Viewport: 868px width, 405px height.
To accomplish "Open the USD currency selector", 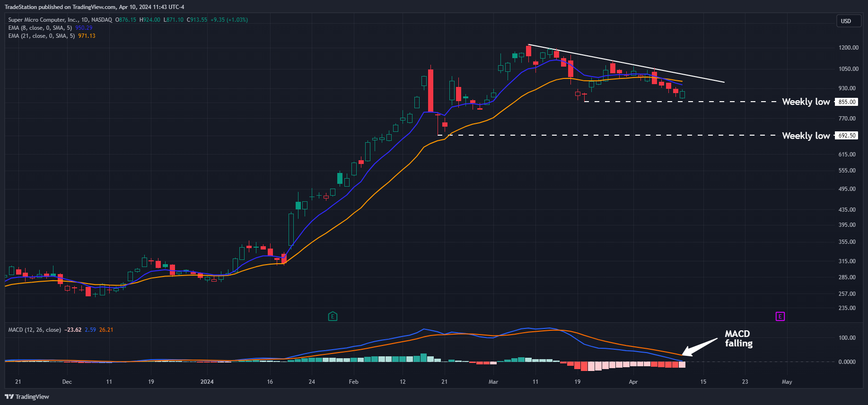I will [x=849, y=21].
